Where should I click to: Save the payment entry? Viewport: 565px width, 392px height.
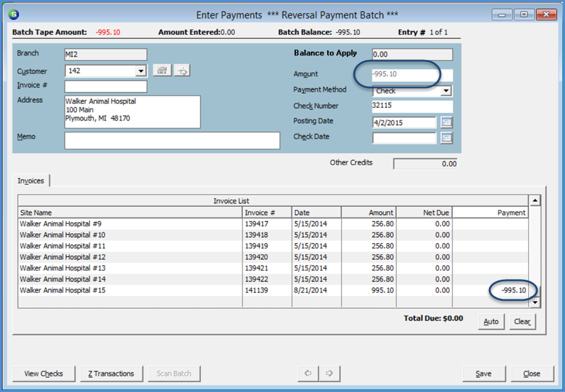tap(483, 373)
